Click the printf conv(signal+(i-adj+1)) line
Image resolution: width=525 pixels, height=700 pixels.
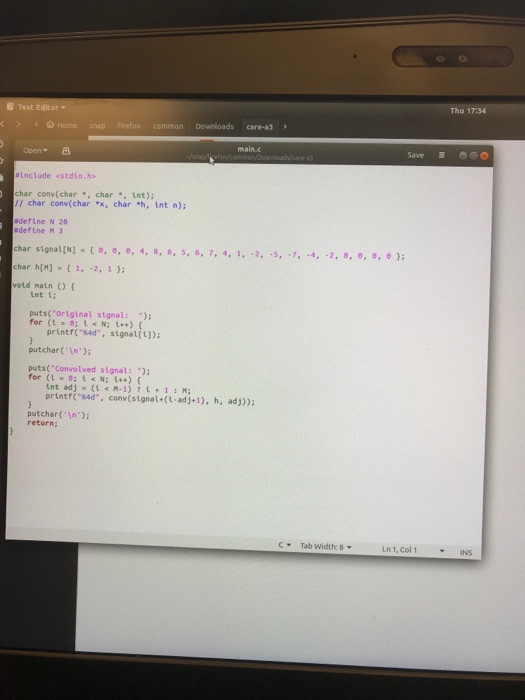[150, 399]
